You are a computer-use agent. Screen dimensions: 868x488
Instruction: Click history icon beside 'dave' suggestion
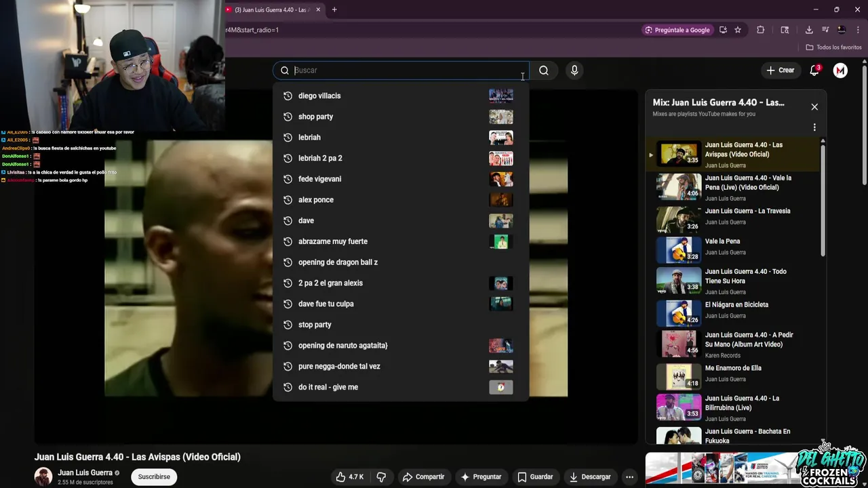288,221
